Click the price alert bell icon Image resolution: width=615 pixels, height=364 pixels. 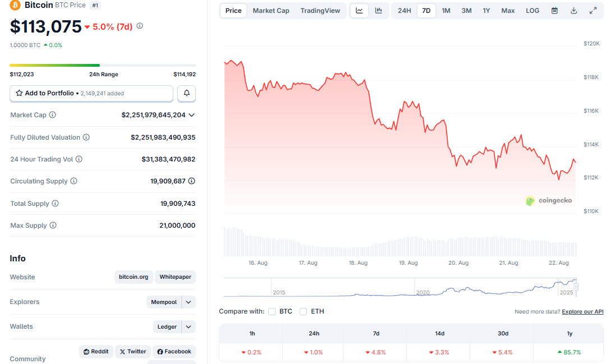coord(187,93)
